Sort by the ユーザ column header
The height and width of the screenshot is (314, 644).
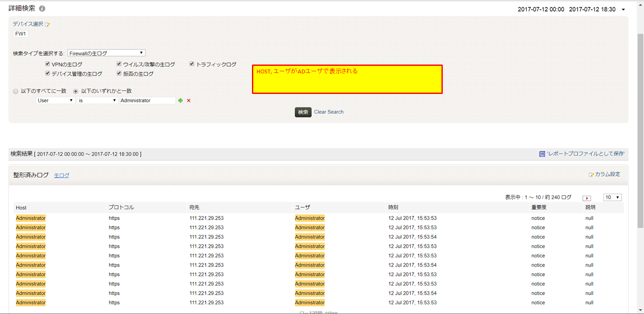click(303, 208)
